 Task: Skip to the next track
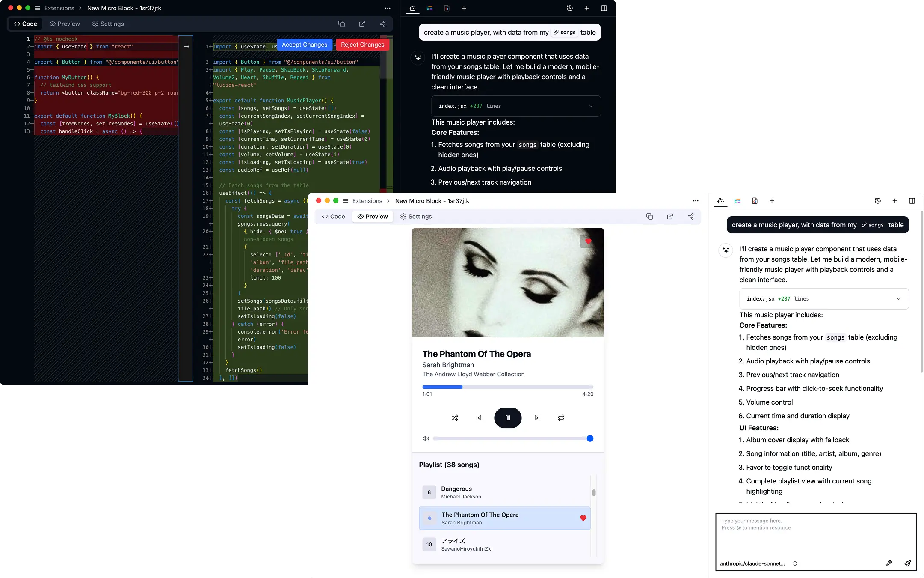click(x=537, y=418)
